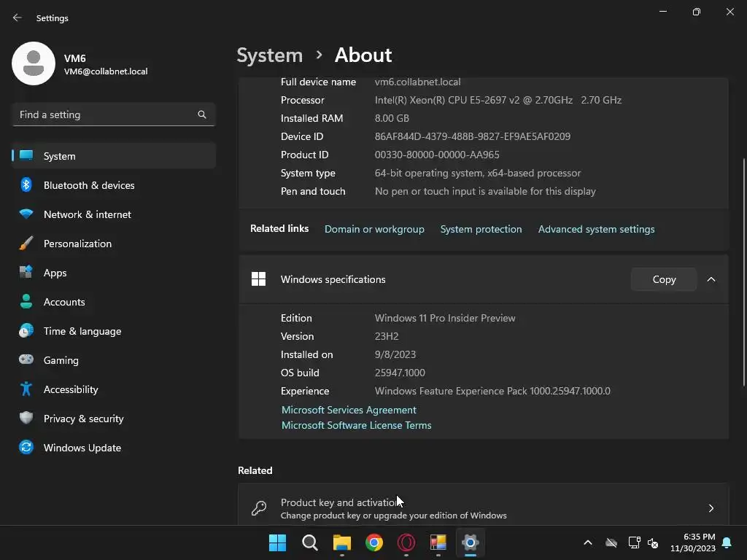This screenshot has width=747, height=560.
Task: Click the vertical scrollbar on About page
Action: click(x=743, y=271)
